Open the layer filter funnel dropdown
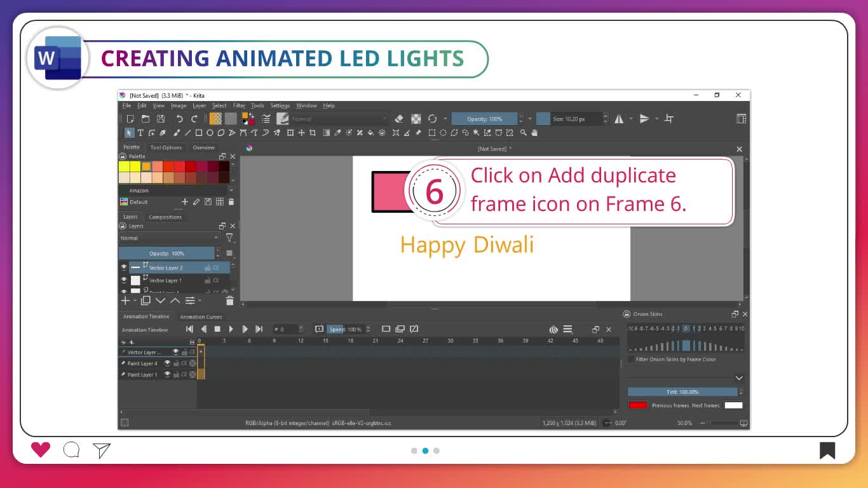The height and width of the screenshot is (488, 868). (229, 238)
